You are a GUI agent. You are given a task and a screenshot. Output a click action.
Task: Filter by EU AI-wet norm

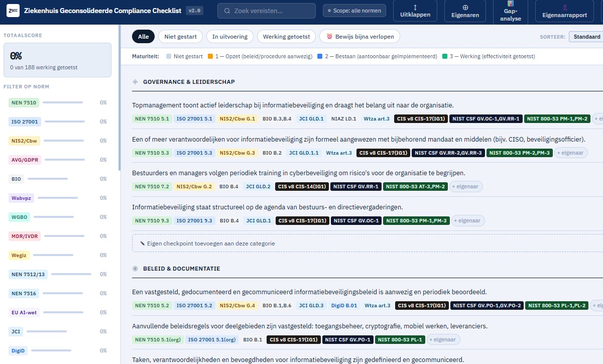[x=24, y=312]
